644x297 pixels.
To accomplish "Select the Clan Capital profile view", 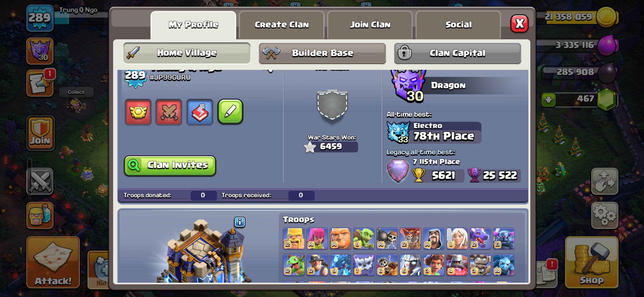I will click(x=457, y=53).
